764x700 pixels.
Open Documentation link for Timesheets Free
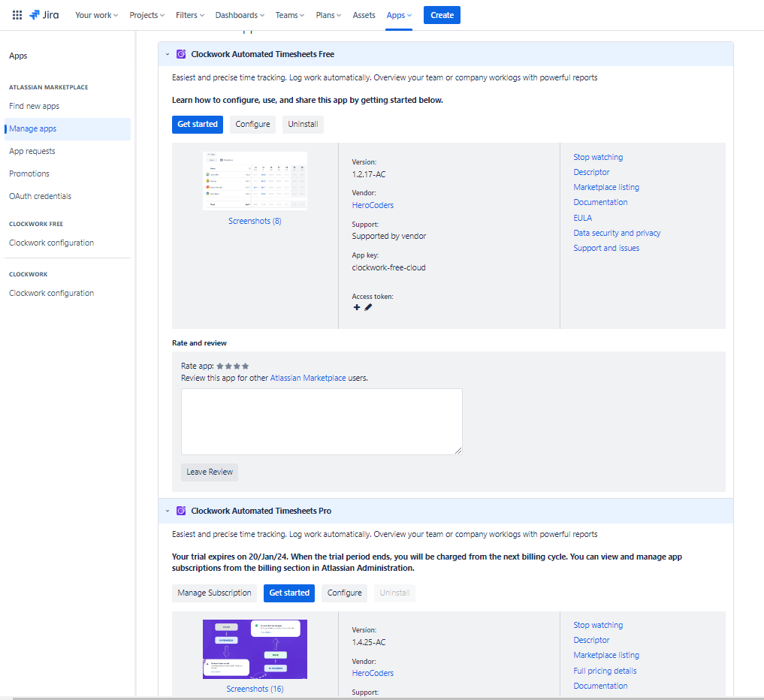[600, 202]
